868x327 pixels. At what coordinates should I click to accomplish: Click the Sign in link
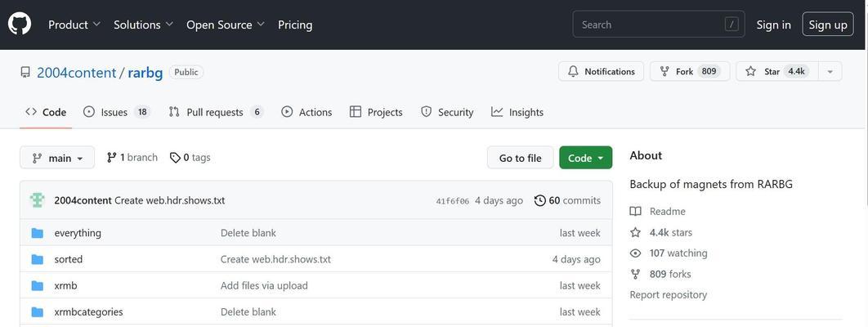[x=773, y=25]
